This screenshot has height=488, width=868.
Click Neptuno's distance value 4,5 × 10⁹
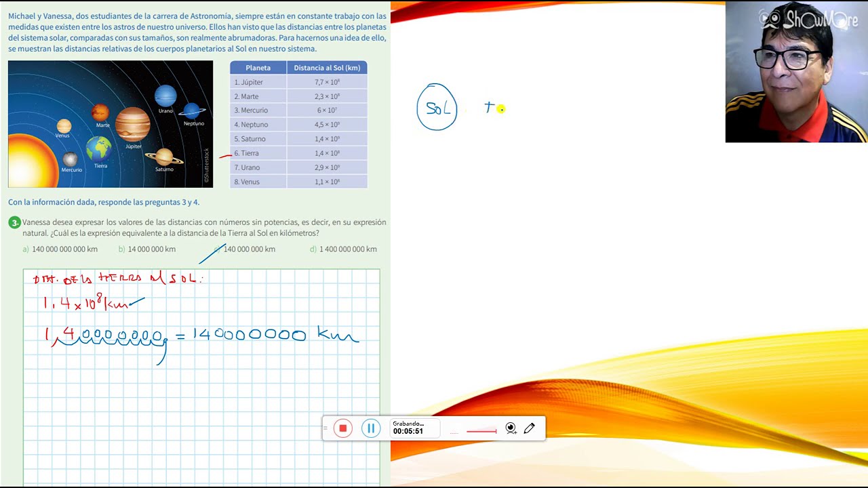[x=327, y=125]
